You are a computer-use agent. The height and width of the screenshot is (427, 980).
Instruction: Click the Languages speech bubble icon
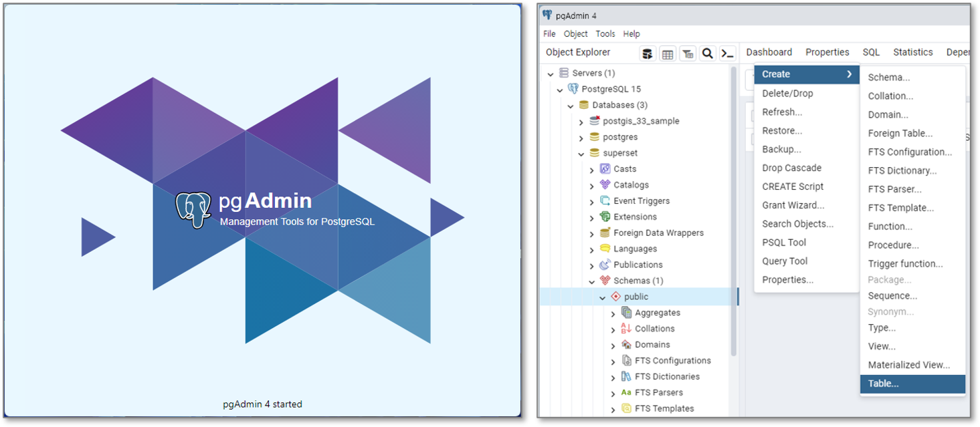click(605, 249)
